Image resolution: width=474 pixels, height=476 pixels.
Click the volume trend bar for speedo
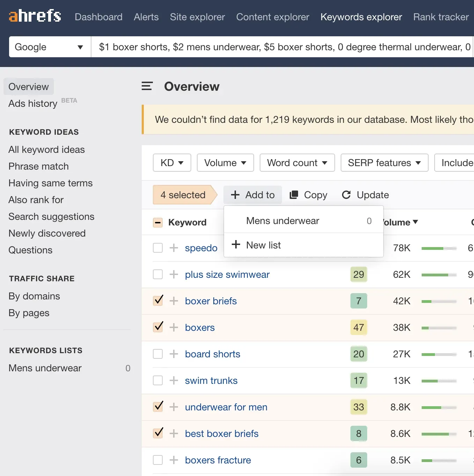click(x=439, y=248)
